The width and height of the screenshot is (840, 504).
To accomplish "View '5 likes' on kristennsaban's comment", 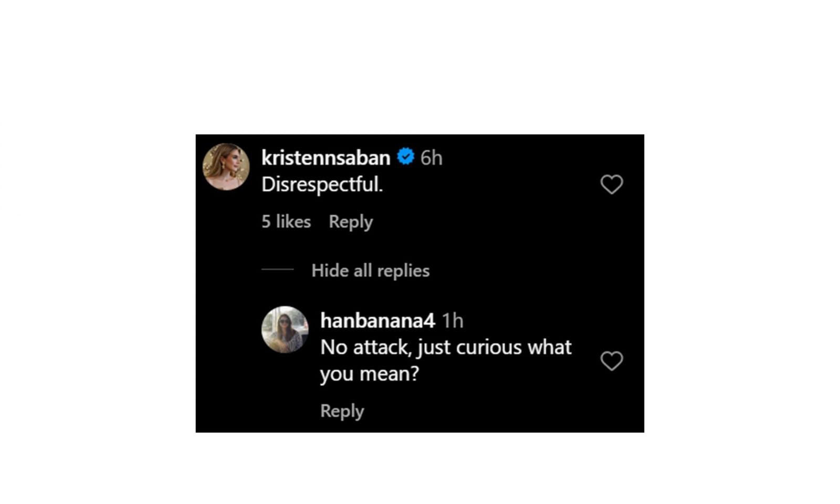I will 285,222.
